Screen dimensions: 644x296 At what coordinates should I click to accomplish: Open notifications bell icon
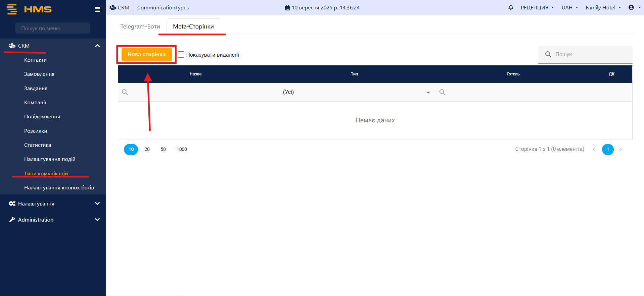coord(511,7)
